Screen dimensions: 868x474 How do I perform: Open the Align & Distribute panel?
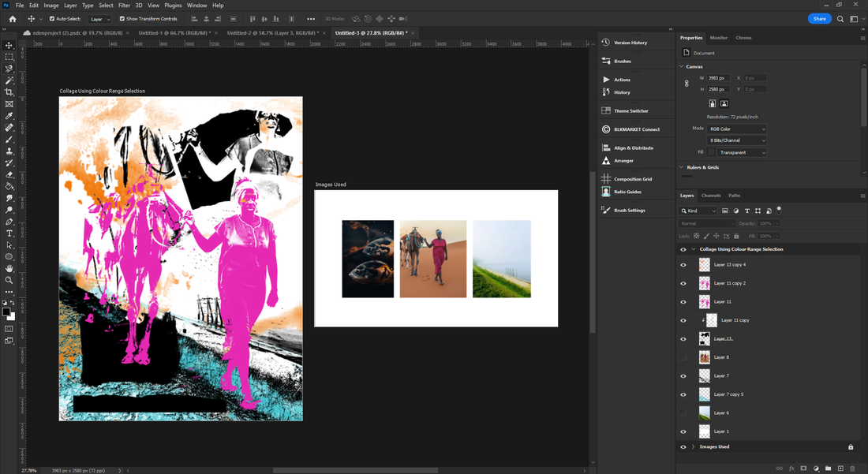634,147
